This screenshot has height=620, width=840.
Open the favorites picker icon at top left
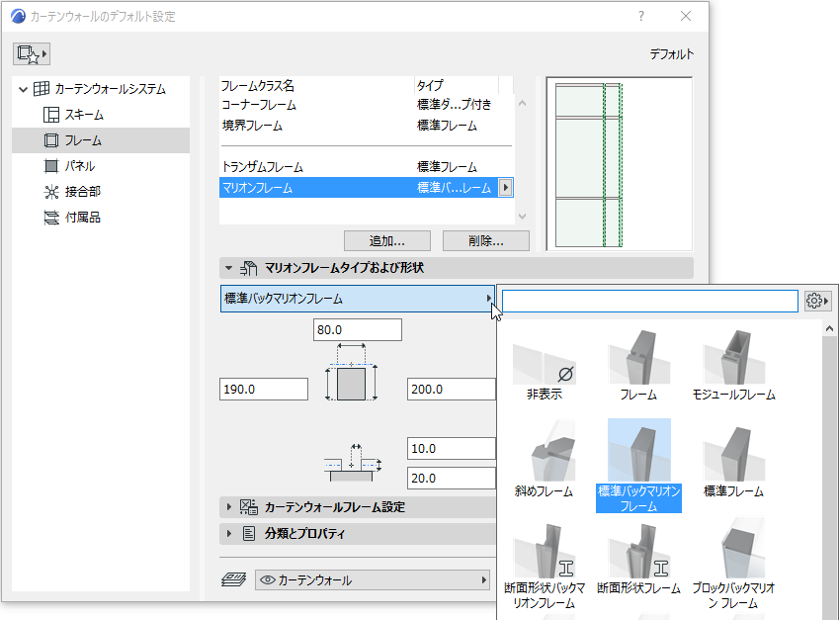click(x=32, y=54)
